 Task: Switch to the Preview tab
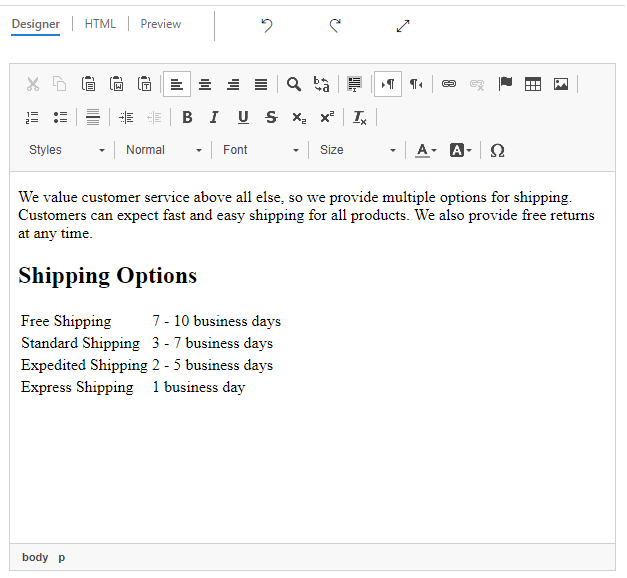[160, 24]
